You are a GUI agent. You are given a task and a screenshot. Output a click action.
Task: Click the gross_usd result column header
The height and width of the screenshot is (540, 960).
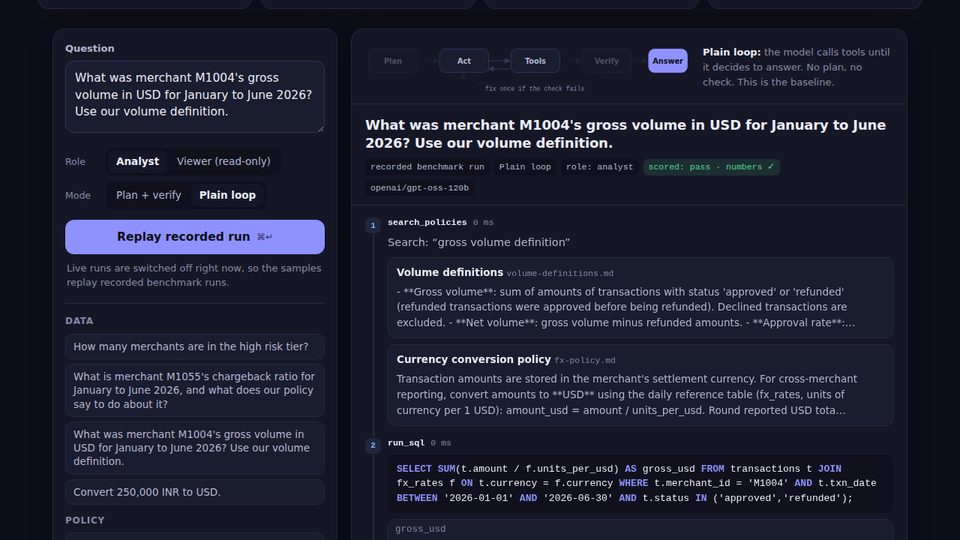(x=421, y=529)
